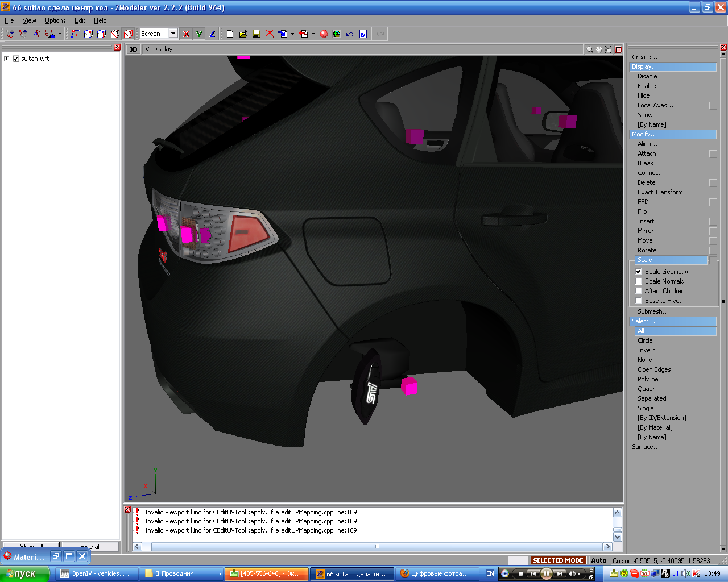The image size is (728, 582).
Task: Click the open file folder icon
Action: [243, 34]
